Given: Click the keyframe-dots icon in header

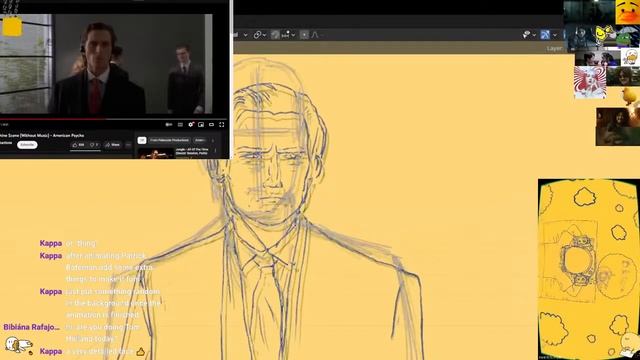Looking at the screenshot, I should click(x=285, y=35).
